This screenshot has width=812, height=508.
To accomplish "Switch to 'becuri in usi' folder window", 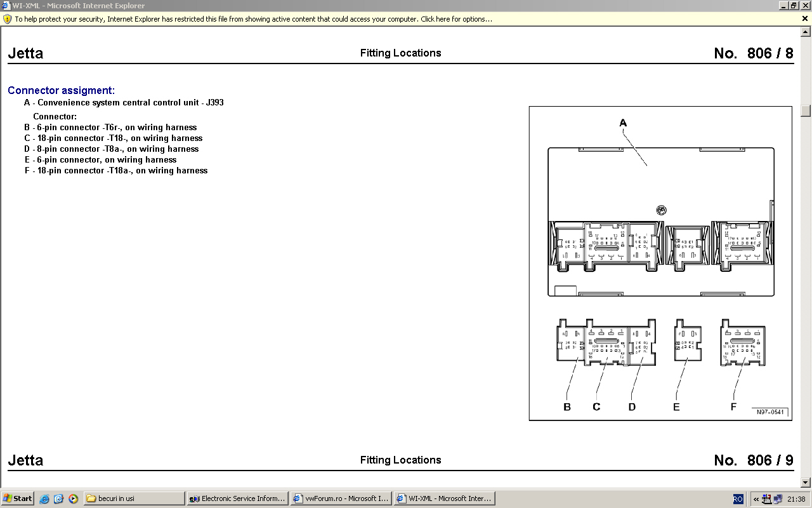I will tap(134, 498).
